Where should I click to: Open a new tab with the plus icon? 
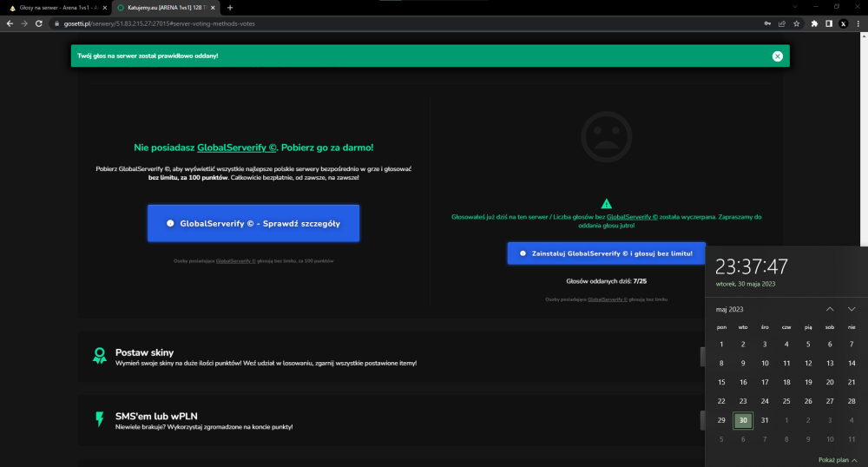(230, 8)
